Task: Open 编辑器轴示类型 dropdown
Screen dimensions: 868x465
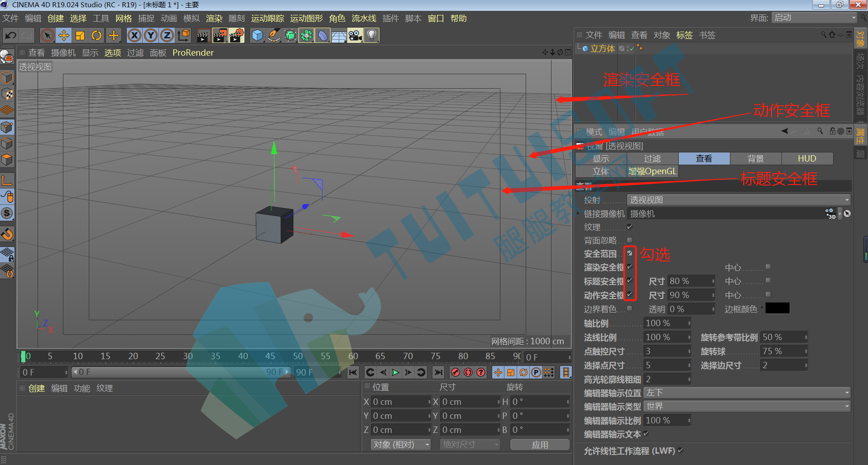Action: pyautogui.click(x=748, y=406)
